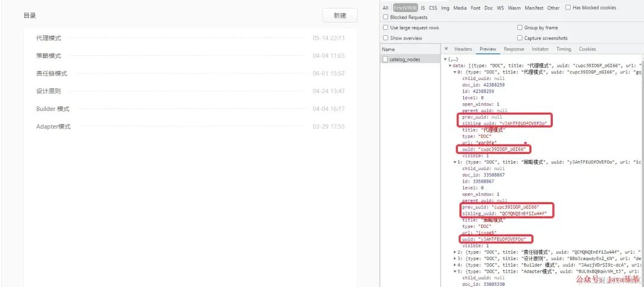Expand JSON item 3 设计原则

(454, 258)
